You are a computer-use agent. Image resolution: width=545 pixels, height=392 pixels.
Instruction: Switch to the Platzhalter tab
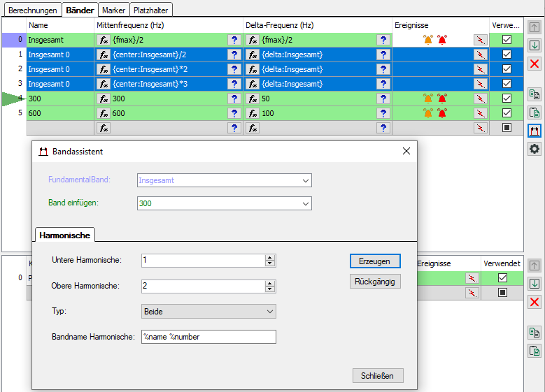pos(151,10)
